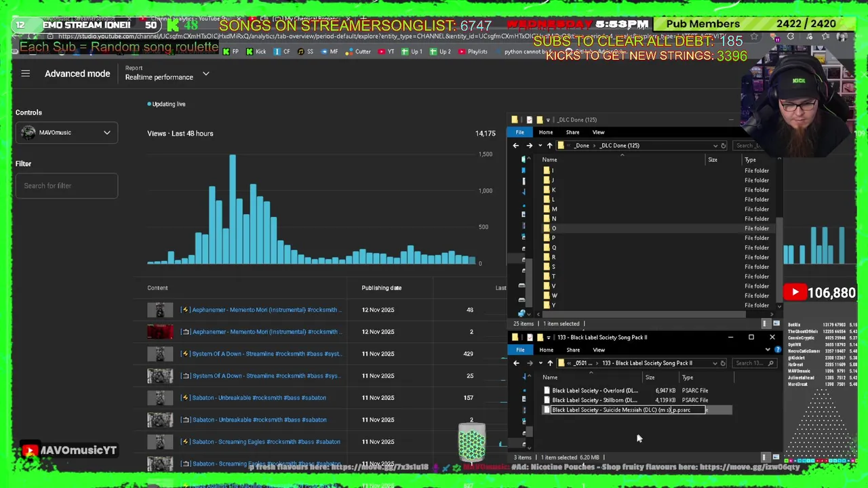Refresh the Black Label Society folder
This screenshot has height=488, width=868.
[x=724, y=363]
